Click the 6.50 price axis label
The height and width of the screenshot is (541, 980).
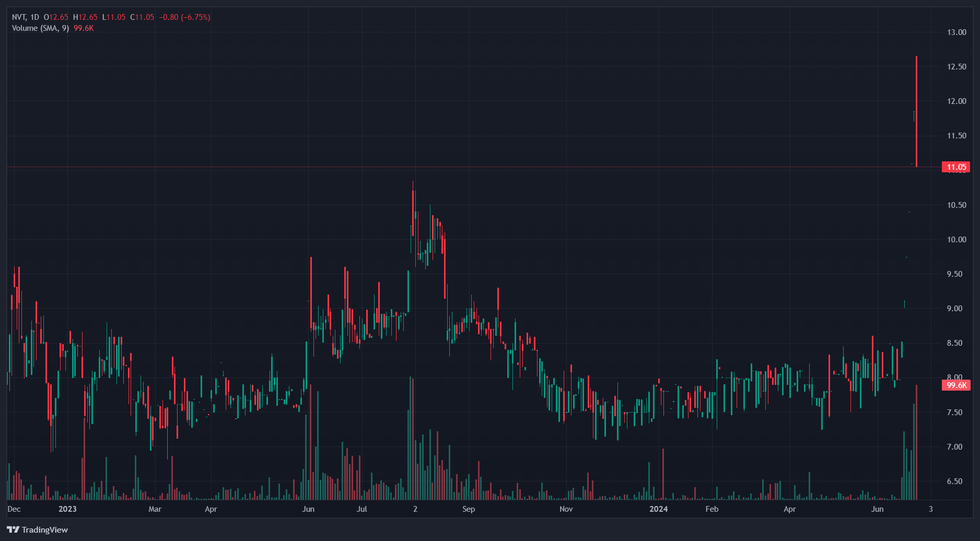tap(954, 481)
